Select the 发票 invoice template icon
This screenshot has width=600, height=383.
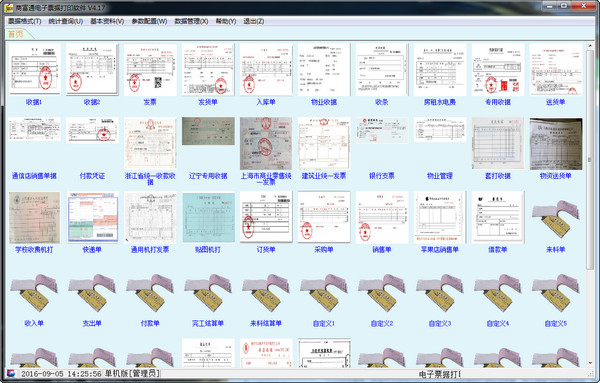pyautogui.click(x=150, y=69)
